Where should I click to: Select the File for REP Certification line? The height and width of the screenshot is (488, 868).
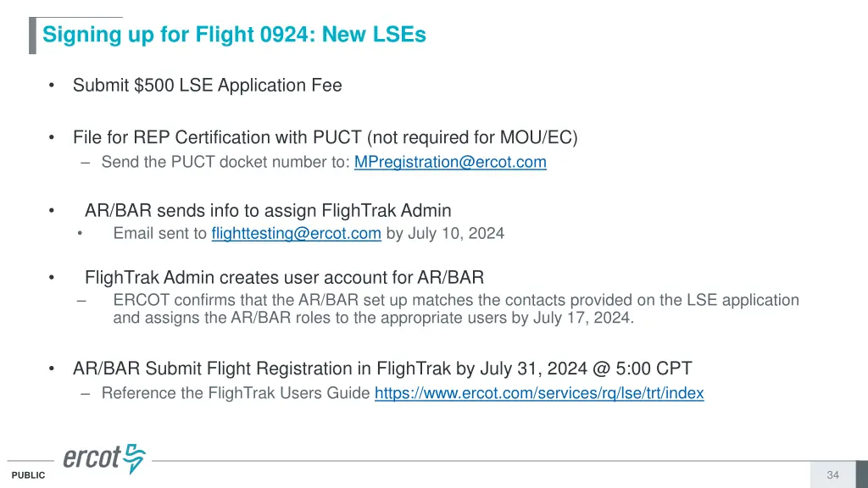(325, 137)
